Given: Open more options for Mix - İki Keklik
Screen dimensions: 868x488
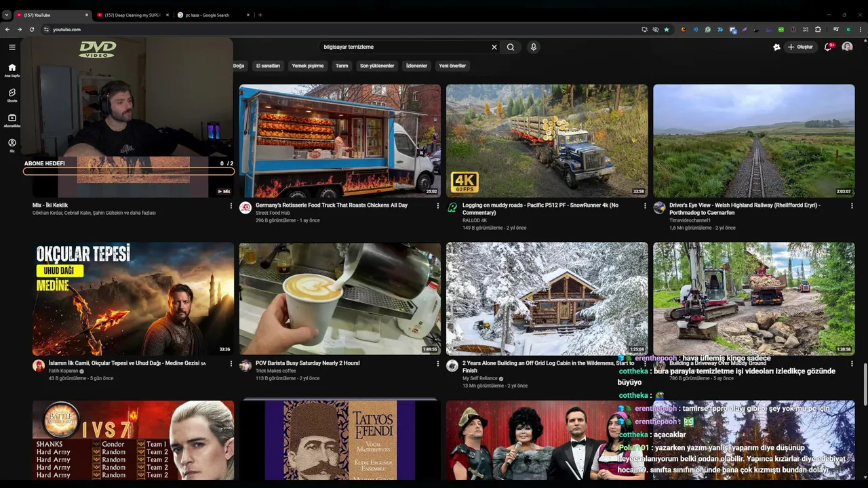Looking at the screenshot, I should pyautogui.click(x=231, y=205).
